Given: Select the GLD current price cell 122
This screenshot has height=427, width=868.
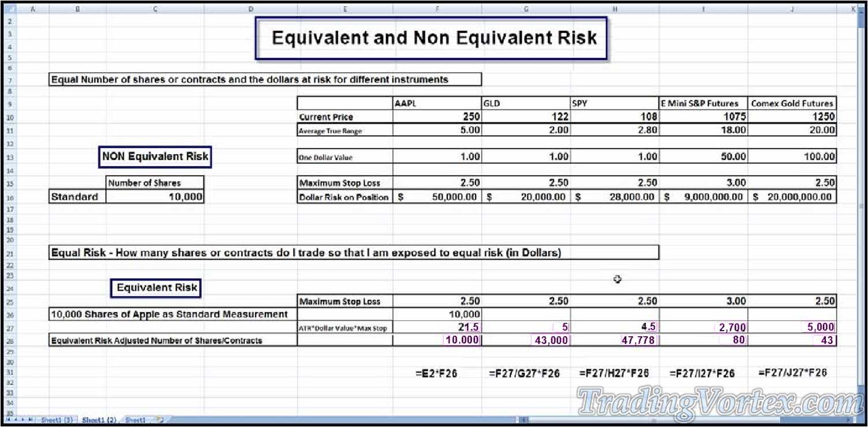Looking at the screenshot, I should 525,117.
